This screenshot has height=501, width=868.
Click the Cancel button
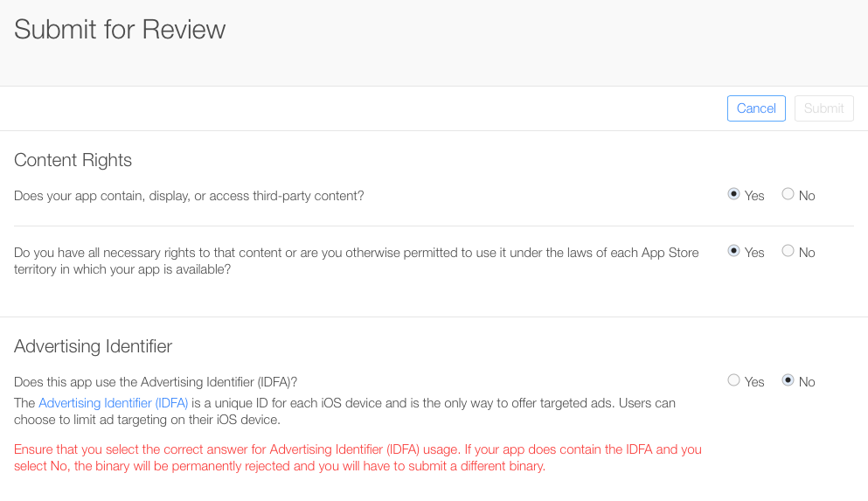[x=756, y=108]
